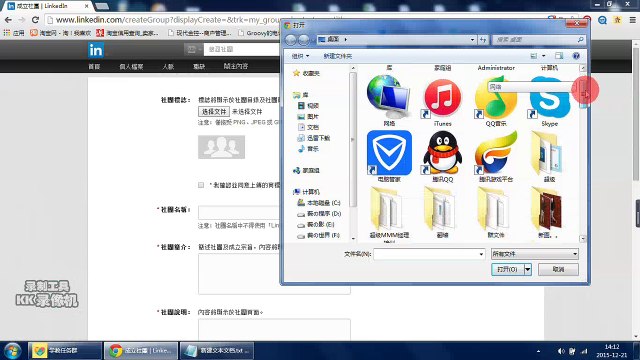Click 新建文件夹 new folder button
Screen dimensions: 640x360
[338, 56]
